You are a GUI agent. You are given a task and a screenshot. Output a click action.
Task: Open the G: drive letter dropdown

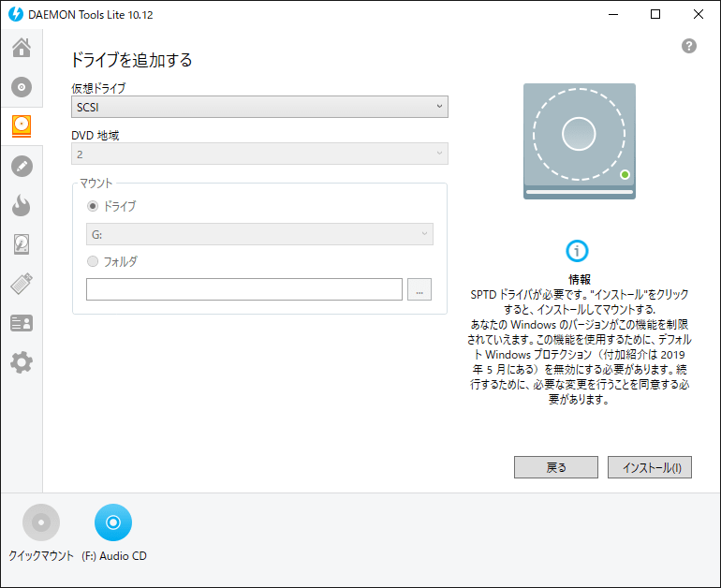pyautogui.click(x=259, y=234)
